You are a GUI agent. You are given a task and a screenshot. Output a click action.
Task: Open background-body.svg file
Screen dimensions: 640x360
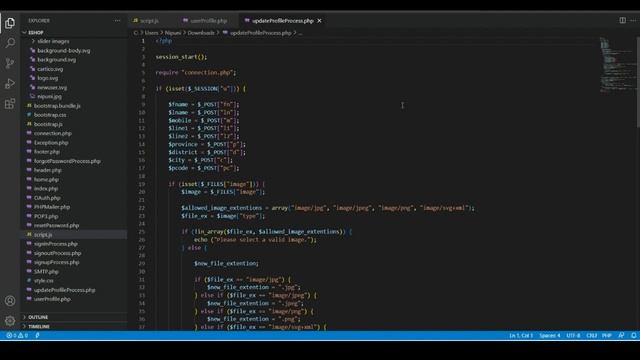[64, 51]
